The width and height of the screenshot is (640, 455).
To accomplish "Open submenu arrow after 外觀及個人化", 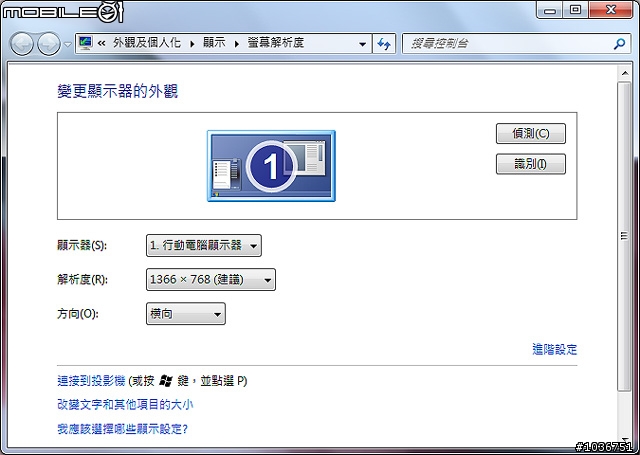I will 192,44.
